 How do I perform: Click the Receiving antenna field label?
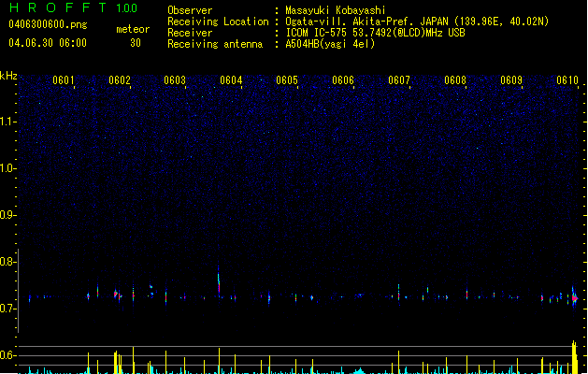coord(215,44)
